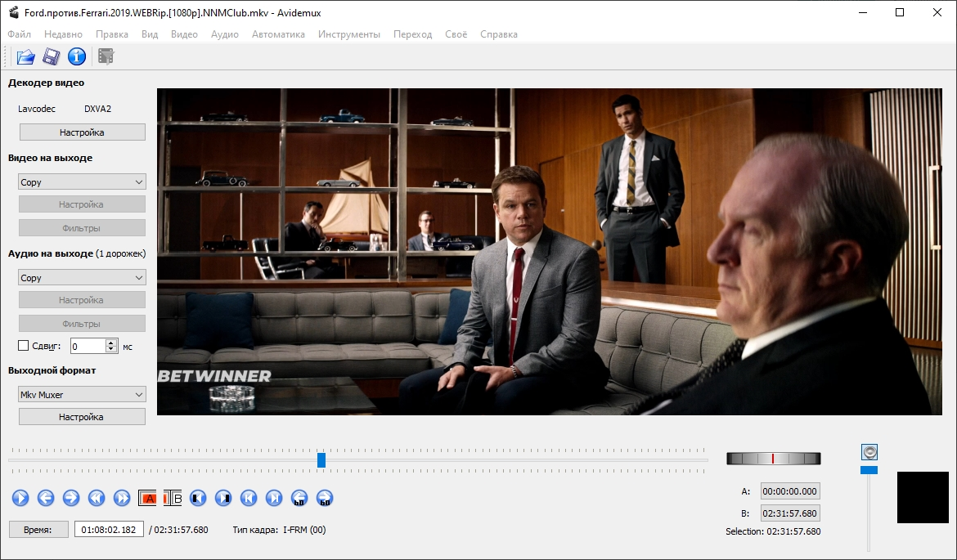The image size is (957, 560).
Task: Open the Видео menu
Action: tap(184, 34)
